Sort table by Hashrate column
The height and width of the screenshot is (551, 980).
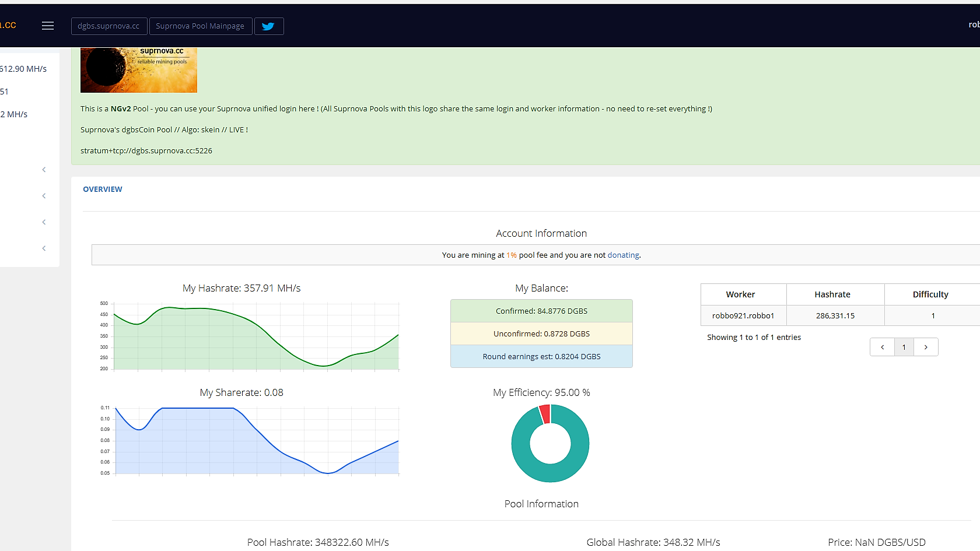point(832,294)
